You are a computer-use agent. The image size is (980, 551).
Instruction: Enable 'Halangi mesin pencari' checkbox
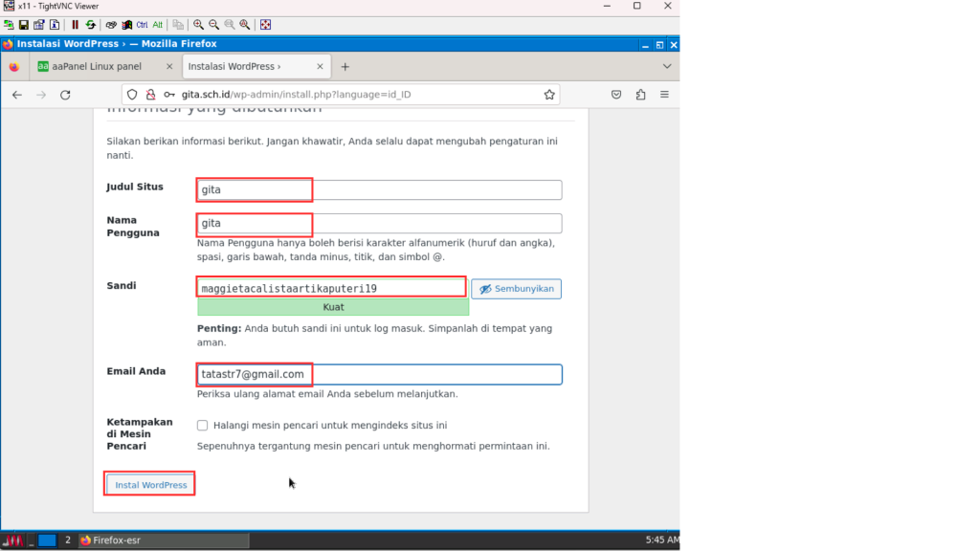[x=202, y=426]
